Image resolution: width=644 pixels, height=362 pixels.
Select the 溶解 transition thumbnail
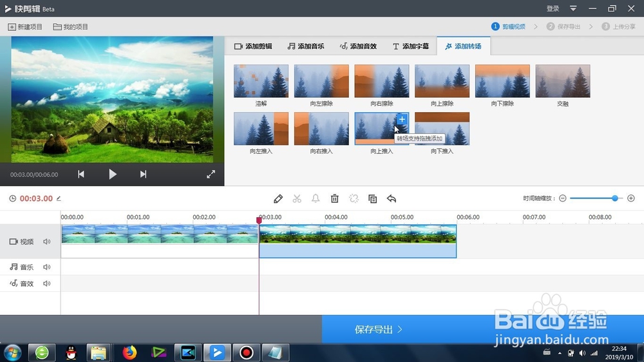261,81
